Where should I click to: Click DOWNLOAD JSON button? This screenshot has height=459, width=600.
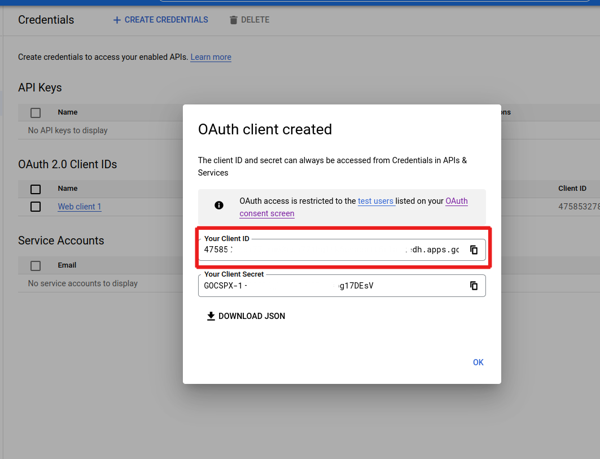click(246, 316)
